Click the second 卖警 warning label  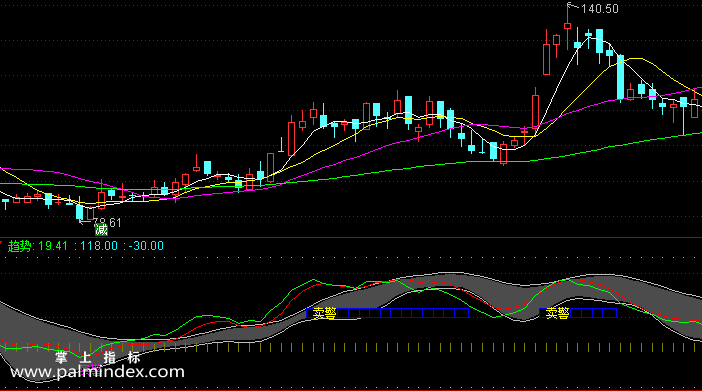[x=557, y=313]
